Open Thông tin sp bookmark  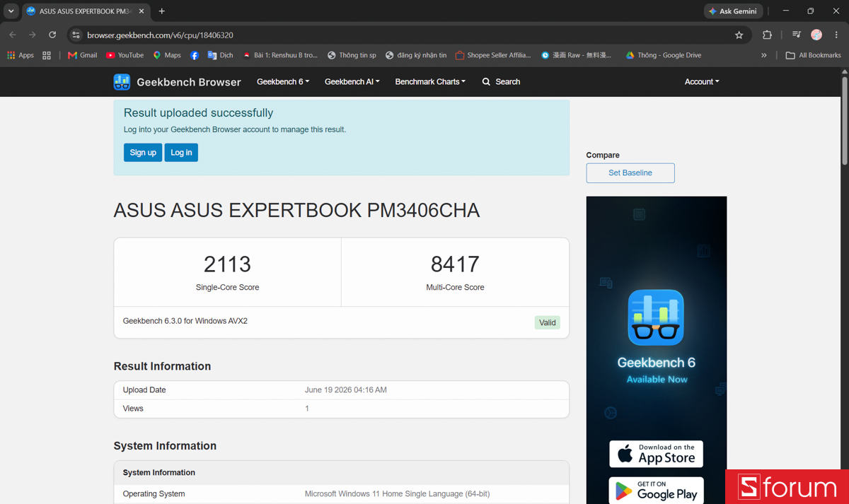point(352,55)
